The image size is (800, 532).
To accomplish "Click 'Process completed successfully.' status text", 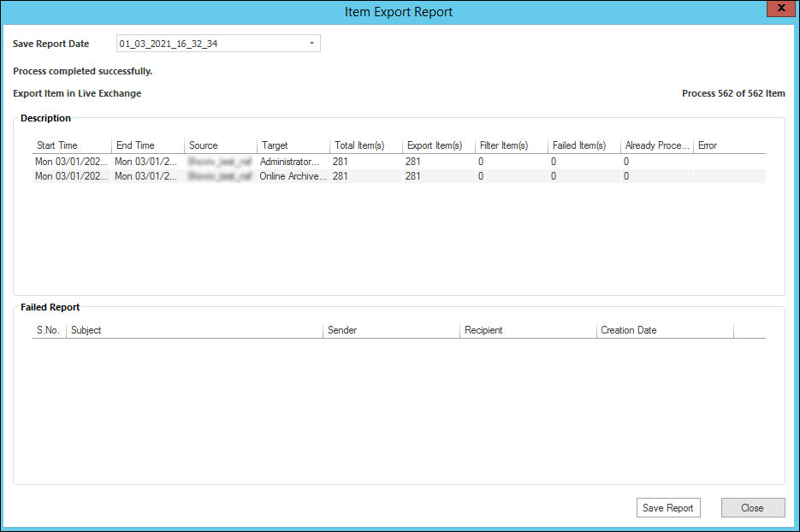I will click(x=83, y=71).
